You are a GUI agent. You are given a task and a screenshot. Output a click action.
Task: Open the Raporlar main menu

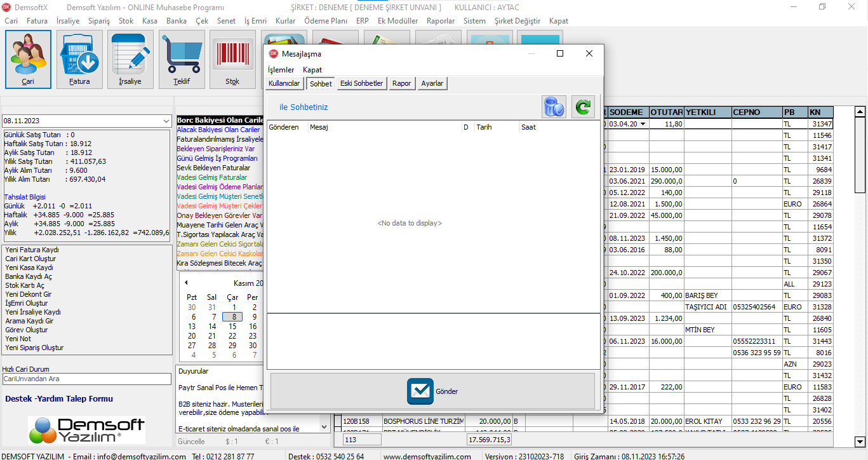(441, 21)
